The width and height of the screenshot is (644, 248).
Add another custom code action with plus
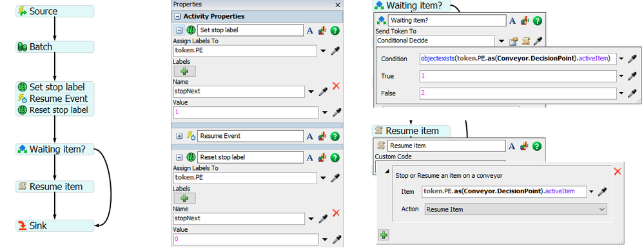pyautogui.click(x=383, y=235)
